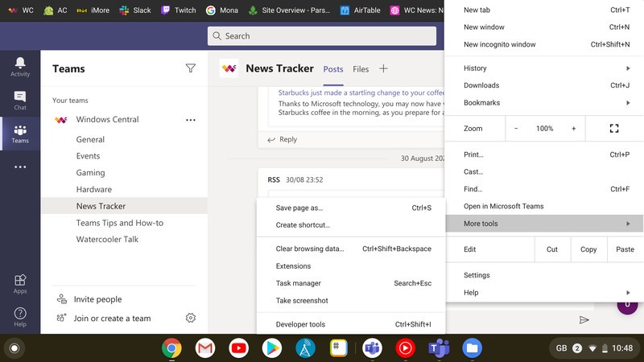Increase zoom with plus button

pos(574,129)
